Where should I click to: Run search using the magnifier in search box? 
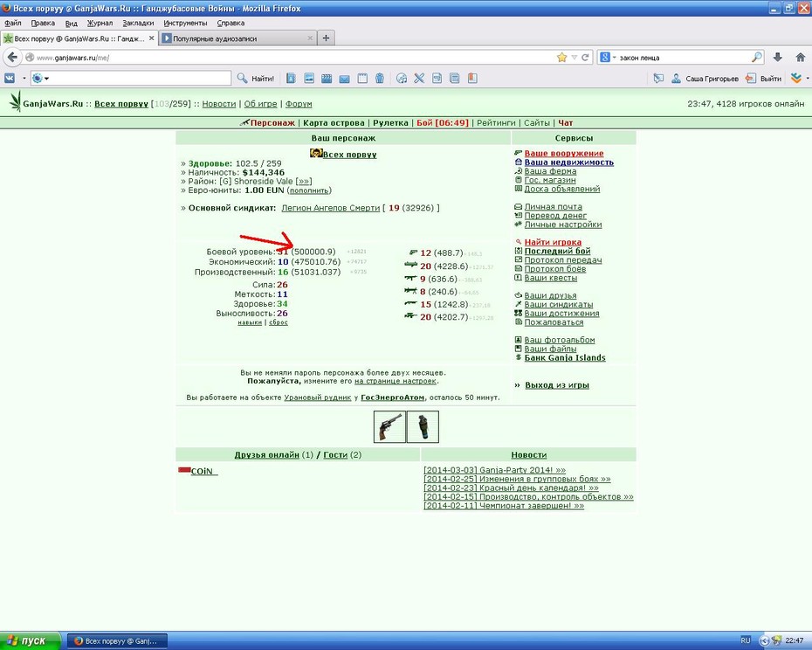coord(757,58)
